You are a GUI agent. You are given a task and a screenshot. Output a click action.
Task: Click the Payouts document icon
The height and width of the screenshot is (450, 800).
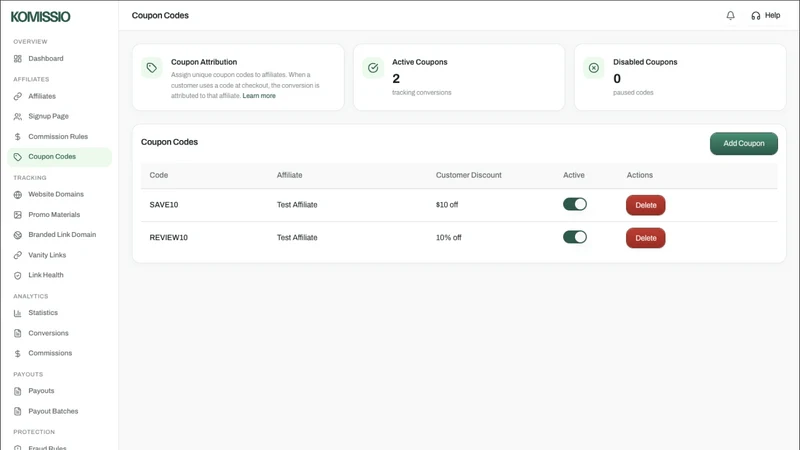click(x=18, y=391)
